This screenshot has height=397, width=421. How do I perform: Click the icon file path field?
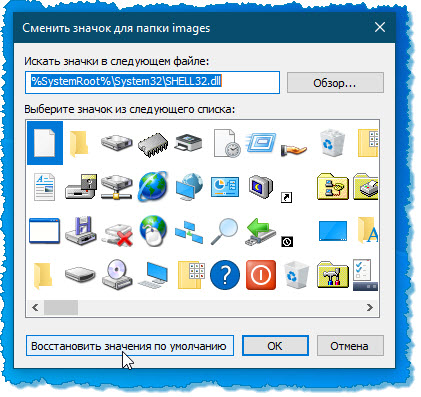click(152, 82)
